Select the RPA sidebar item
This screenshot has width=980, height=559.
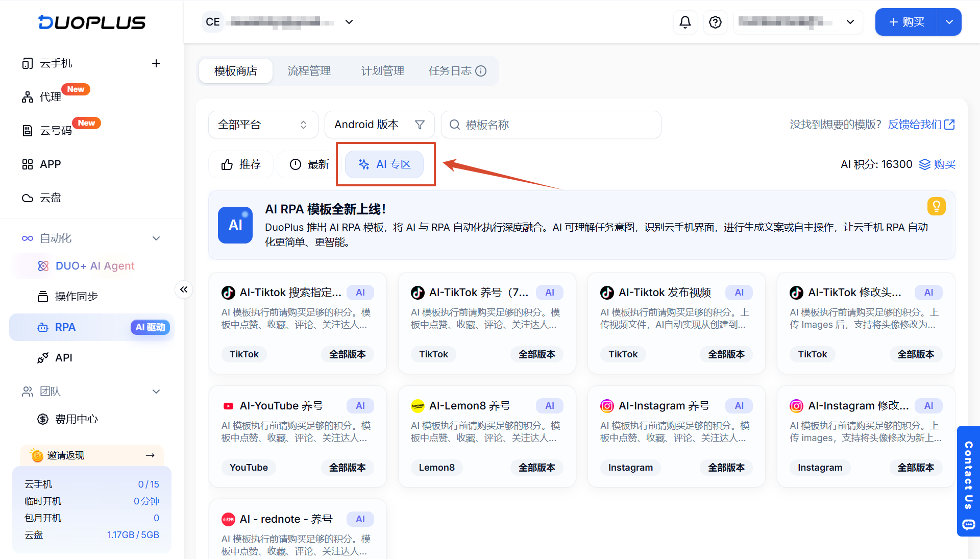pos(92,327)
